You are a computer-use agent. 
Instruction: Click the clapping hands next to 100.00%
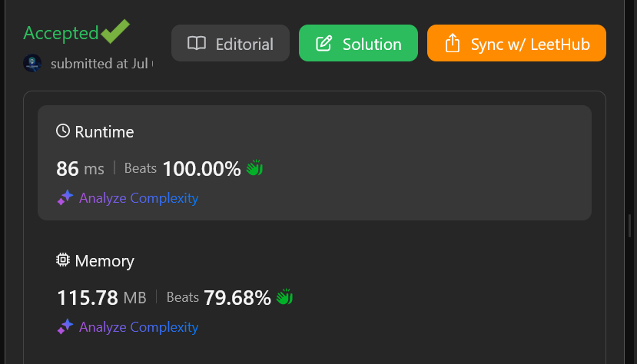click(254, 168)
